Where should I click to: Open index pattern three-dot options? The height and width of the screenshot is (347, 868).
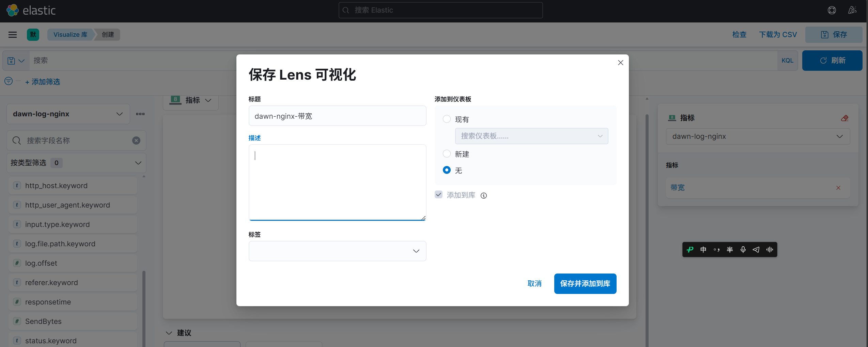click(140, 114)
